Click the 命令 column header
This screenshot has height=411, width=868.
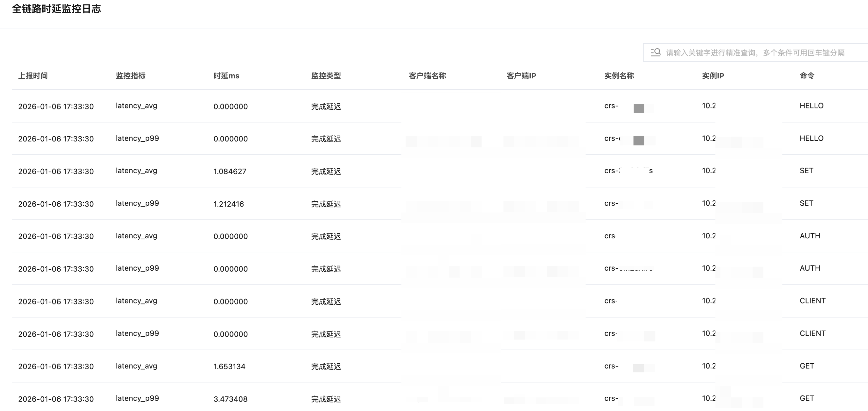(x=807, y=76)
